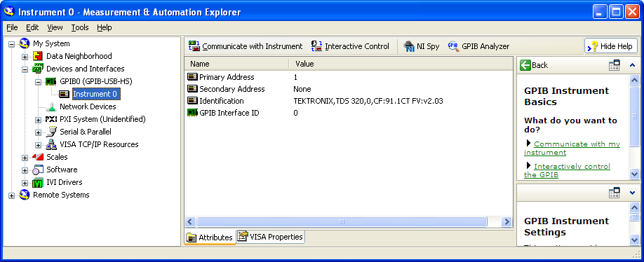The height and width of the screenshot is (262, 644).
Task: Collapse the My System tree node
Action: pyautogui.click(x=11, y=44)
